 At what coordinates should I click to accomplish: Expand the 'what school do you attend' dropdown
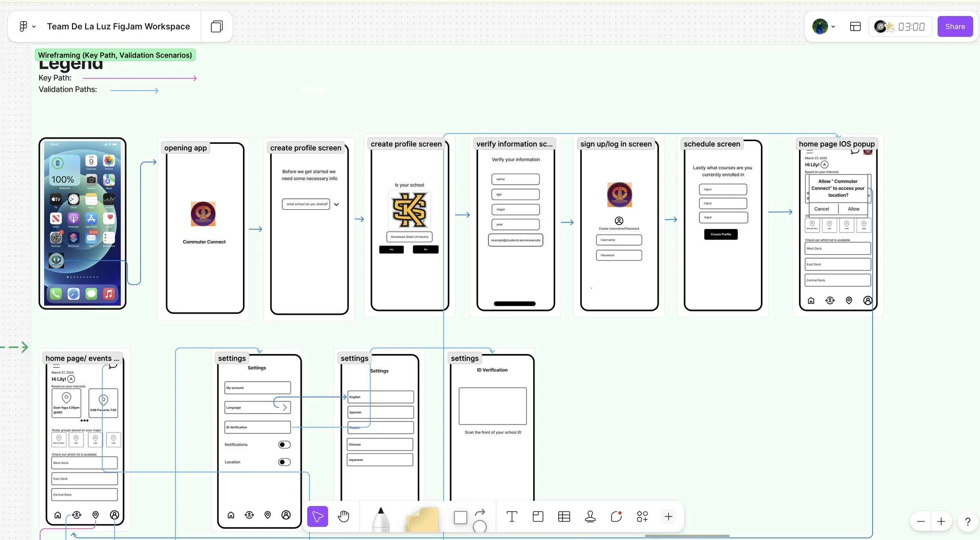[336, 204]
